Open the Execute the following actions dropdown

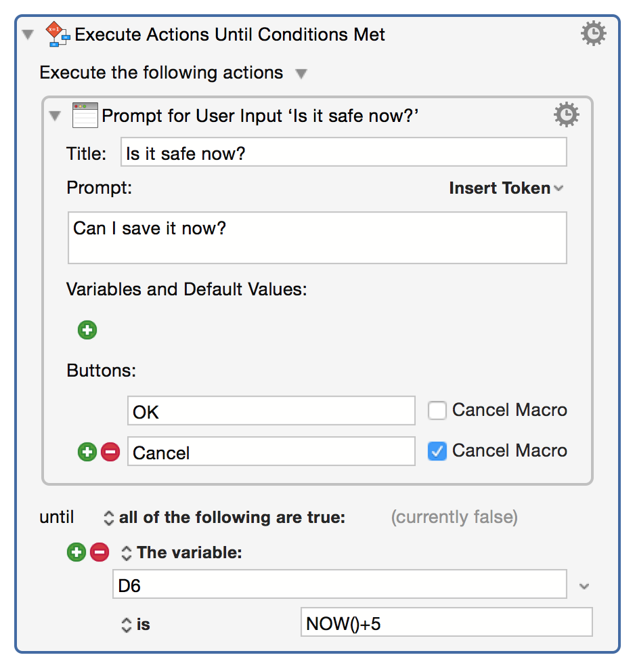coord(301,74)
